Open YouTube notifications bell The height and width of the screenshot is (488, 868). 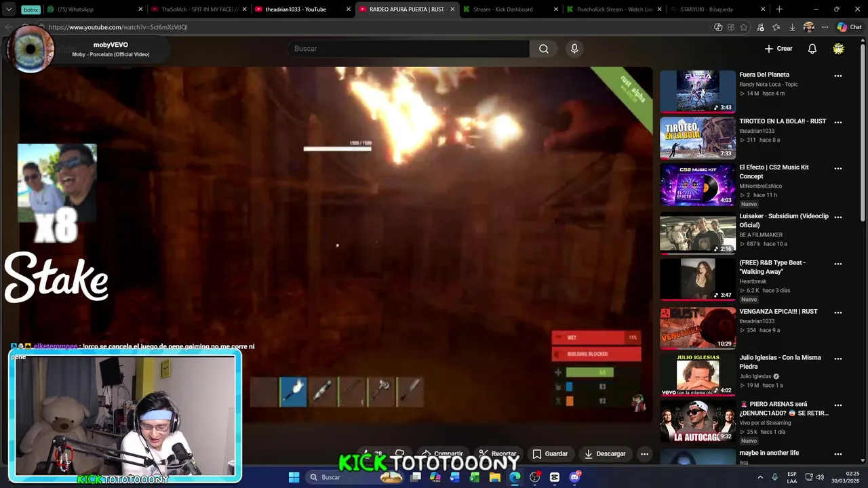click(812, 49)
